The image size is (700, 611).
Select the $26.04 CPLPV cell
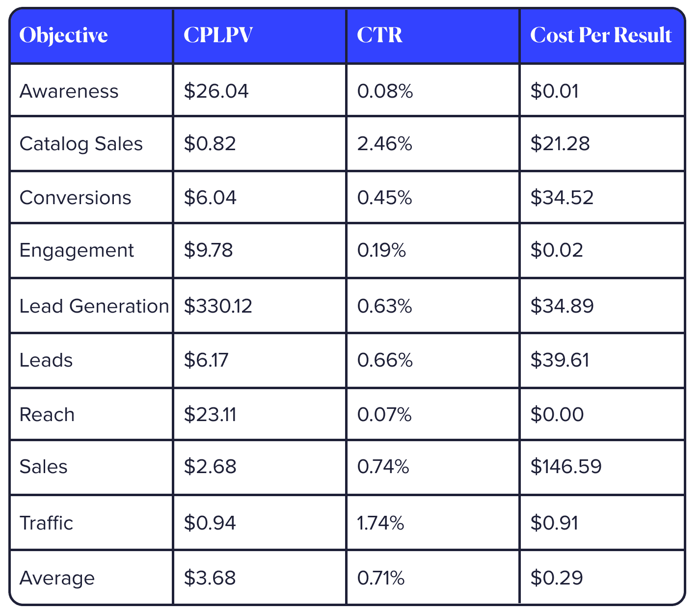[216, 91]
